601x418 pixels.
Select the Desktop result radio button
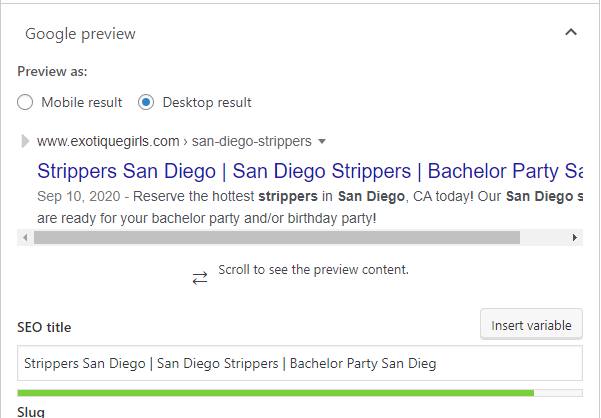tap(146, 102)
